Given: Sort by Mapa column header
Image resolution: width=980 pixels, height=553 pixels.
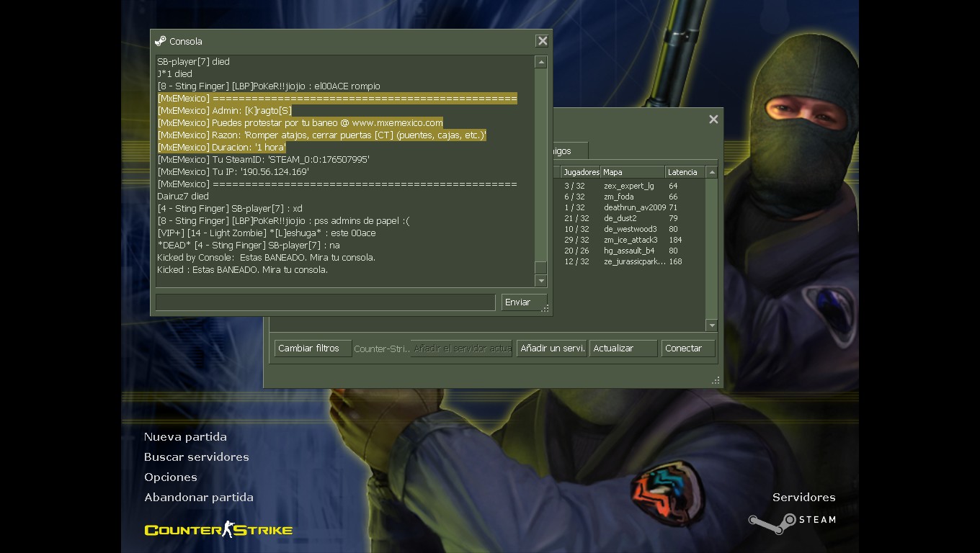Looking at the screenshot, I should pyautogui.click(x=633, y=172).
